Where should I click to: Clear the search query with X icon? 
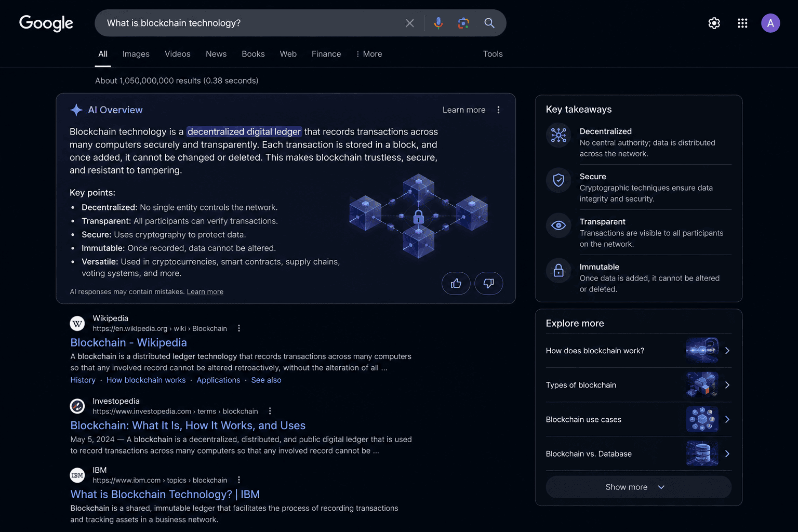[x=410, y=23]
